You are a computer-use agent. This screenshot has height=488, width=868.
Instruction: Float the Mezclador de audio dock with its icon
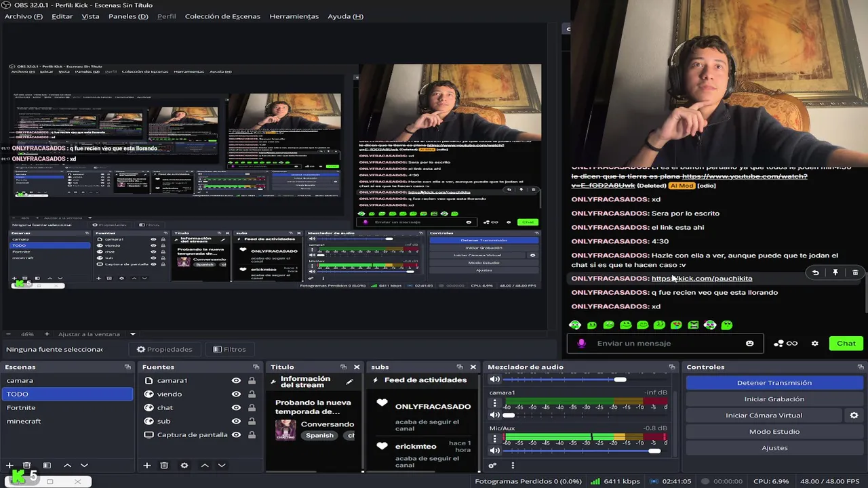tap(672, 367)
